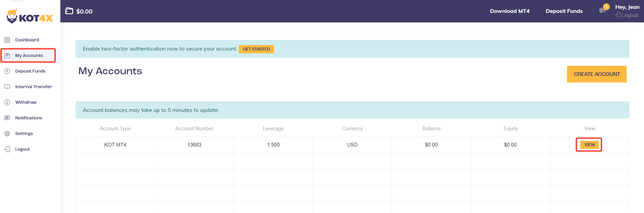Click the wallet balance icon in header
644x213 pixels.
pyautogui.click(x=69, y=11)
